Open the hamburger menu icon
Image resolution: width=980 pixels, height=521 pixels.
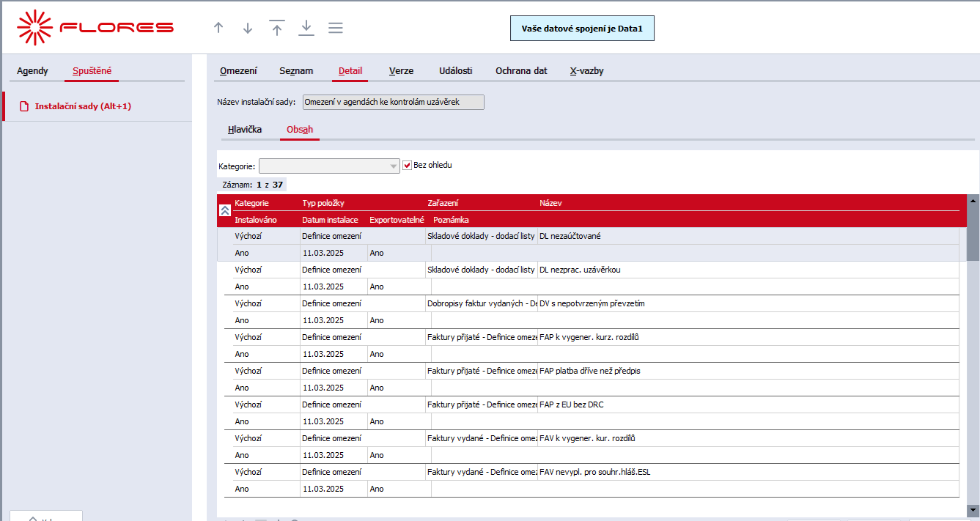(x=336, y=28)
